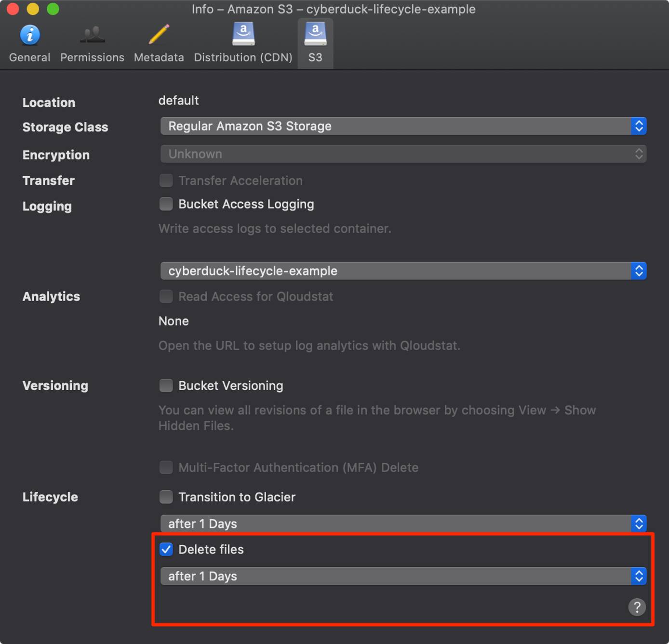
Task: Open the Transition to Glacier days dropdown
Action: (403, 524)
